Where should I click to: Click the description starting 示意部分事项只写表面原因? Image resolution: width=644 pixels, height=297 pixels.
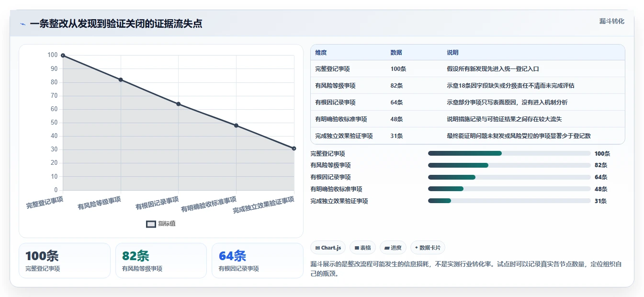click(507, 103)
